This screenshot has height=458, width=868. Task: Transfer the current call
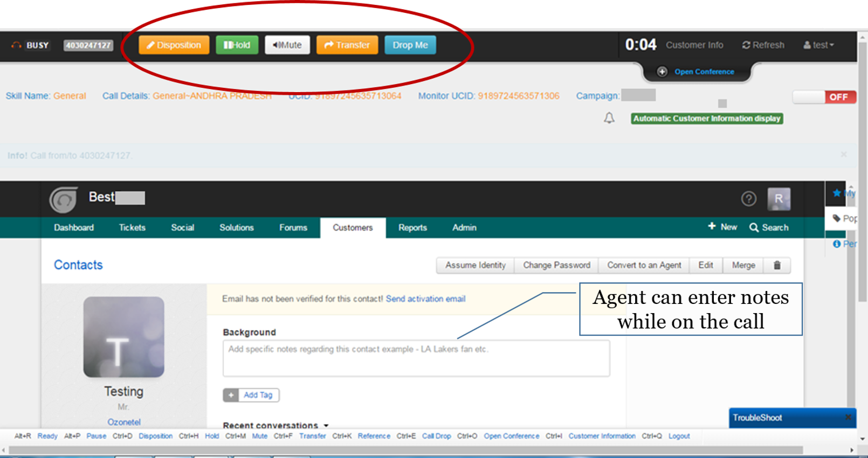coord(347,45)
